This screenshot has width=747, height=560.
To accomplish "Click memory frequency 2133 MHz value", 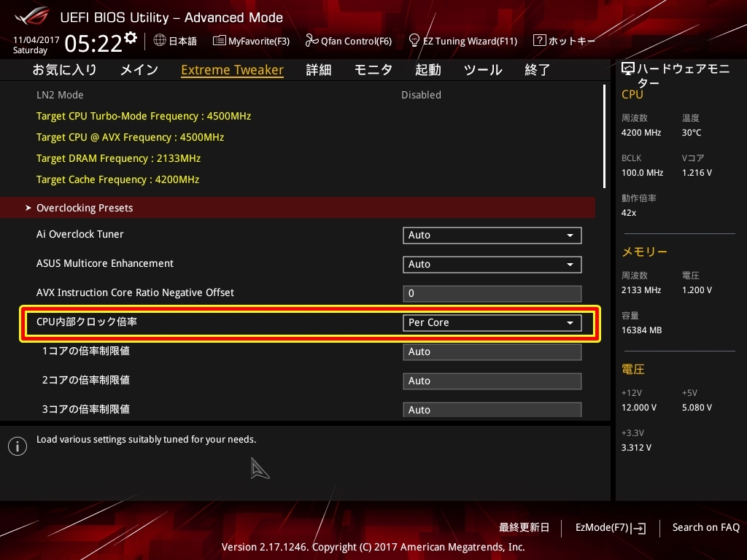I will [x=640, y=290].
